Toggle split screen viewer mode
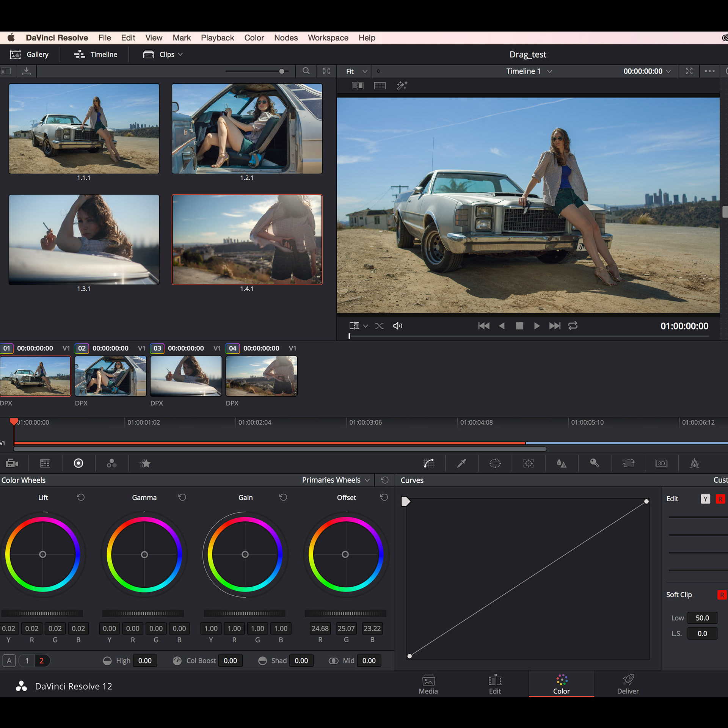The image size is (728, 728). [x=380, y=86]
